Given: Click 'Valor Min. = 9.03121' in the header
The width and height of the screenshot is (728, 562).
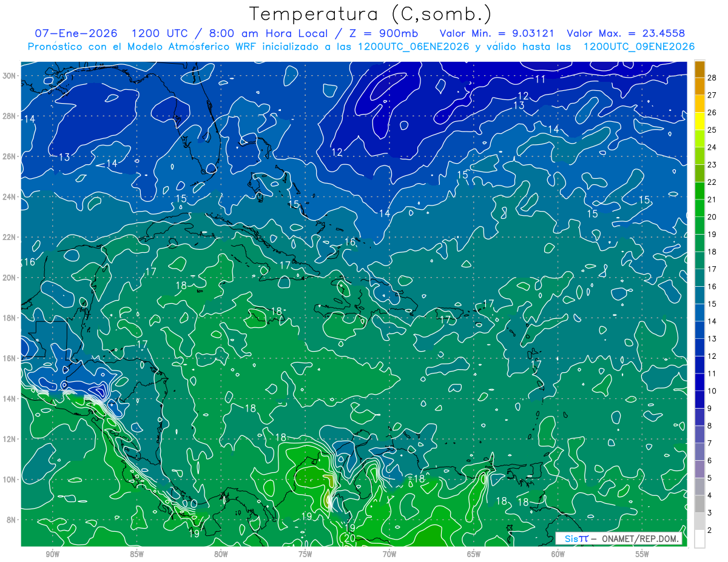Looking at the screenshot, I should tap(496, 33).
